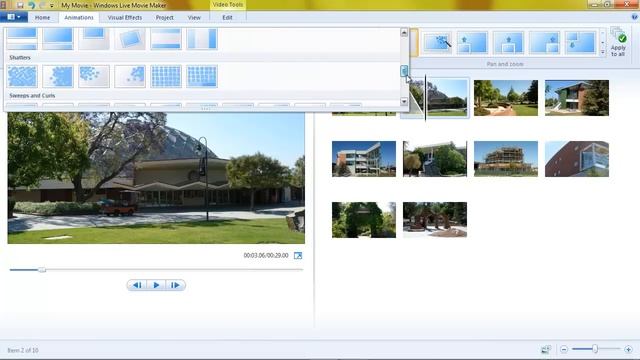Select the Animations tab
The width and height of the screenshot is (640, 360).
click(79, 18)
